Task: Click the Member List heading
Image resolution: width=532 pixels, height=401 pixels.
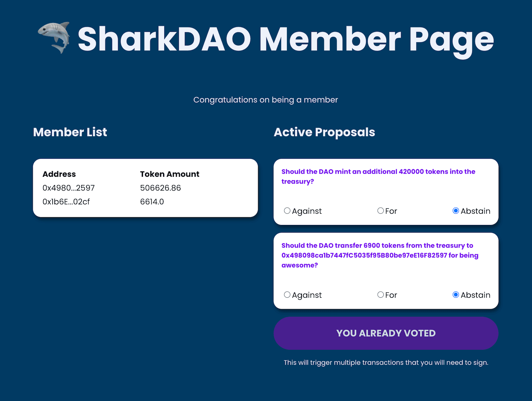Action: [70, 132]
